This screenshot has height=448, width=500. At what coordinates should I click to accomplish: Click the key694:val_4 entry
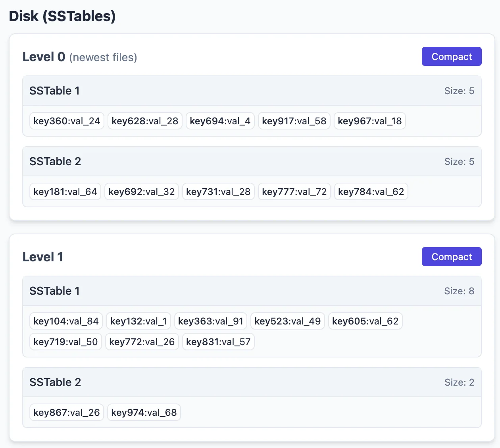coord(220,121)
